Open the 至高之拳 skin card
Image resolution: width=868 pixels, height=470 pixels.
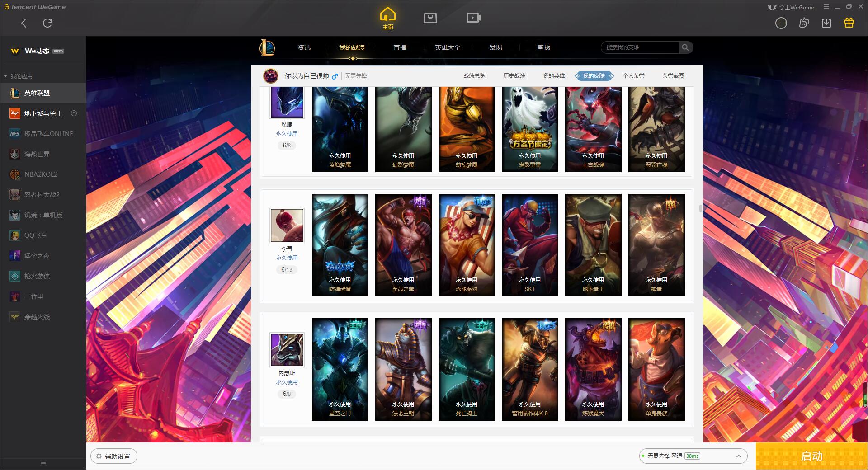403,245
